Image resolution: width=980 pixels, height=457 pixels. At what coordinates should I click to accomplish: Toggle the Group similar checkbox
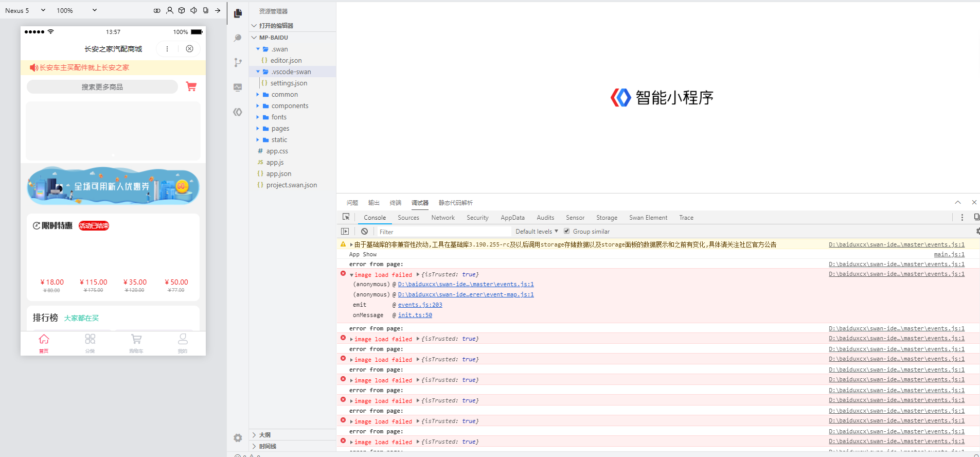click(x=567, y=231)
